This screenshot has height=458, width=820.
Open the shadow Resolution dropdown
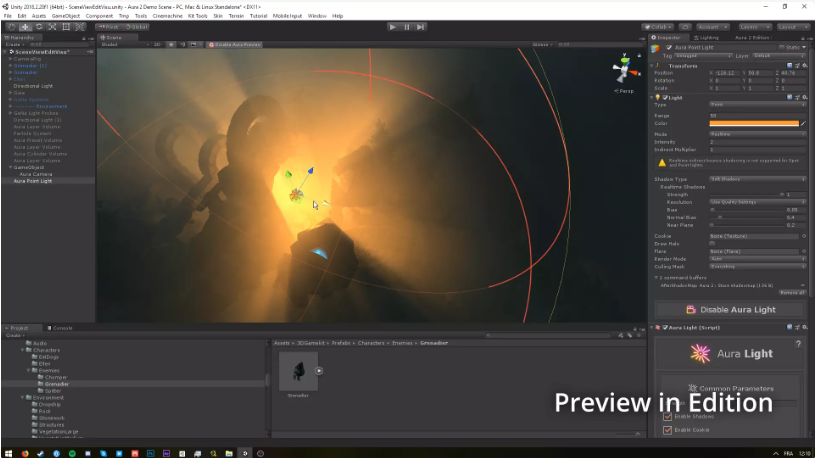758,202
